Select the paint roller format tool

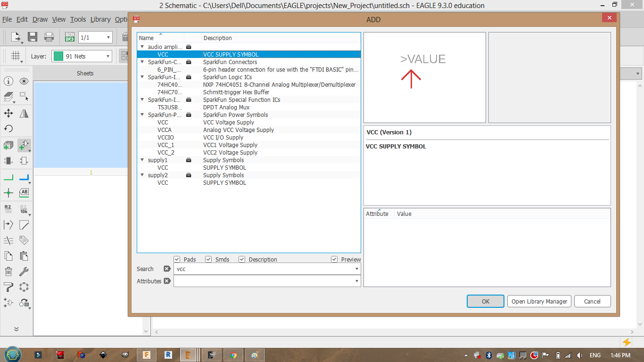pos(8,287)
